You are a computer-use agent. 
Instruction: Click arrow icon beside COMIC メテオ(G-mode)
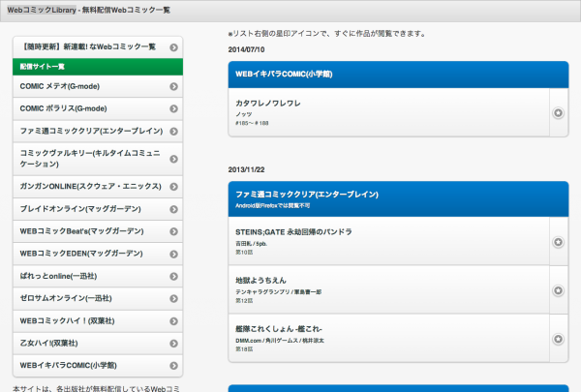click(x=173, y=86)
